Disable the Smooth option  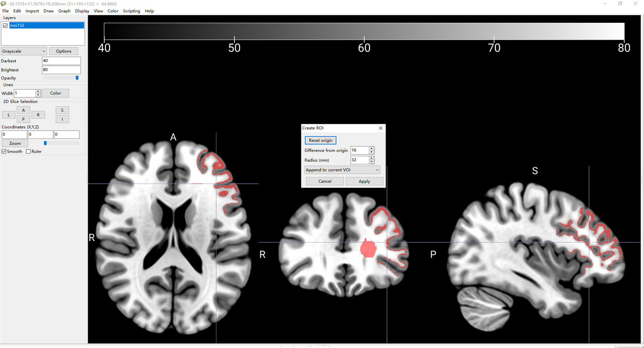click(4, 151)
